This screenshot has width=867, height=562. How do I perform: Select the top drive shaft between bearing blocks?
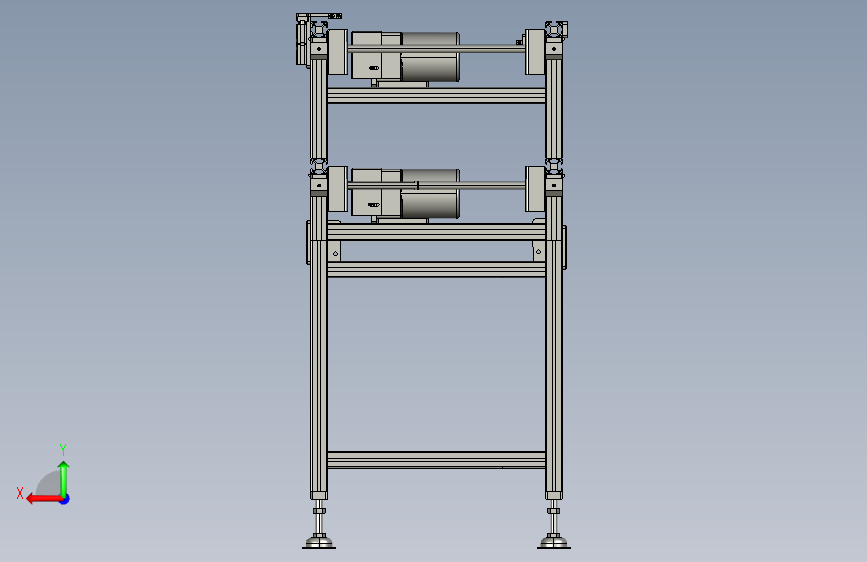click(436, 49)
